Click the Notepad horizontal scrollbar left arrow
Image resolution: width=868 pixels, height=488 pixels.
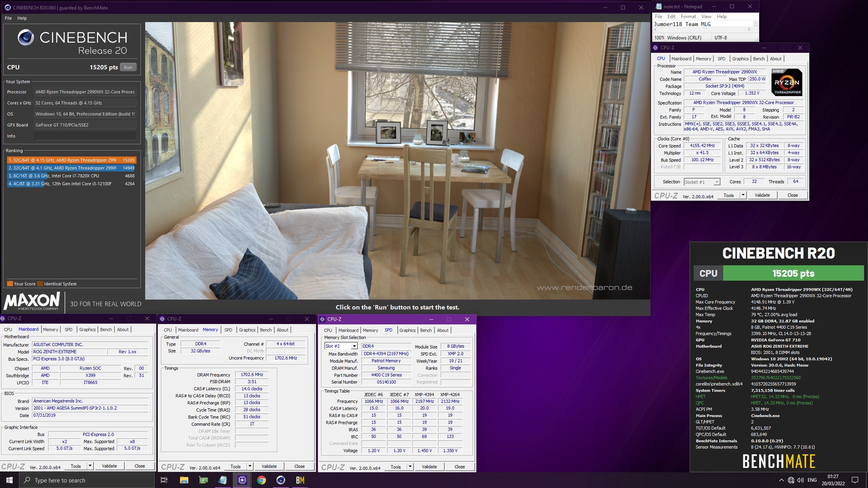(656, 30)
